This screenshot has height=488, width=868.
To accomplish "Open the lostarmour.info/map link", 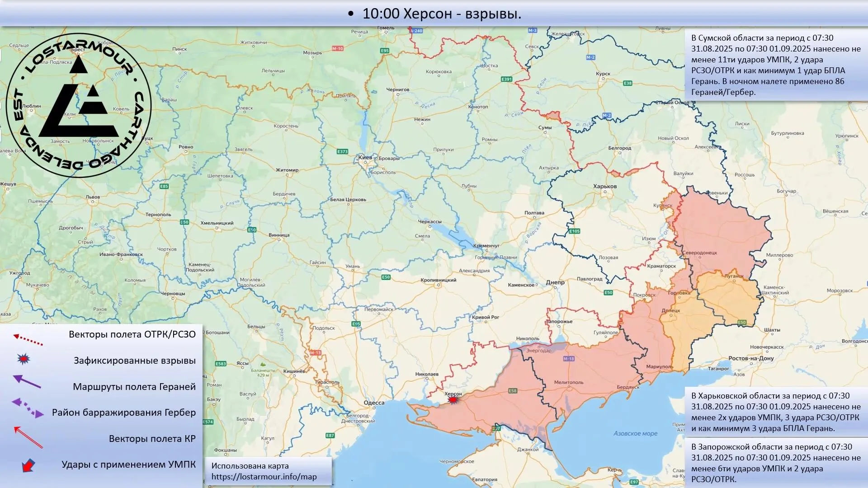I will click(264, 477).
